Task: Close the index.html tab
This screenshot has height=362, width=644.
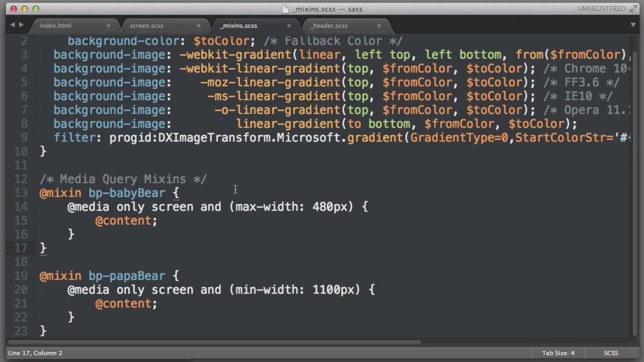Action: click(x=108, y=26)
